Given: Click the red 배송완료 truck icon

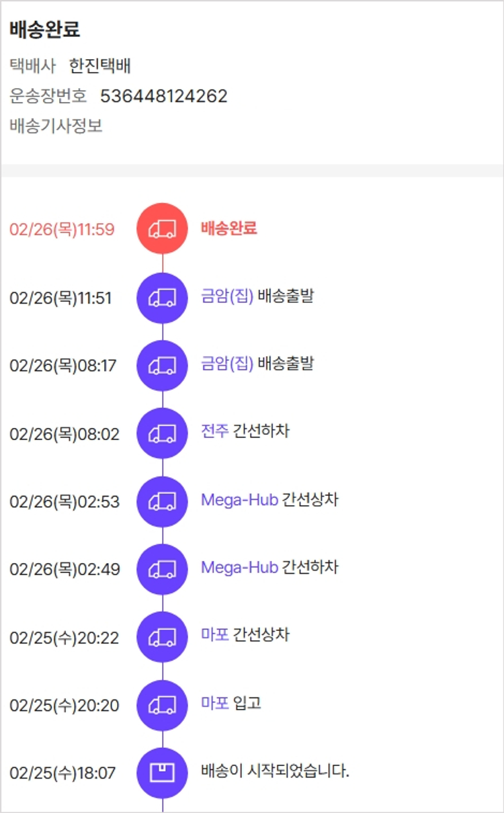Looking at the screenshot, I should (162, 229).
